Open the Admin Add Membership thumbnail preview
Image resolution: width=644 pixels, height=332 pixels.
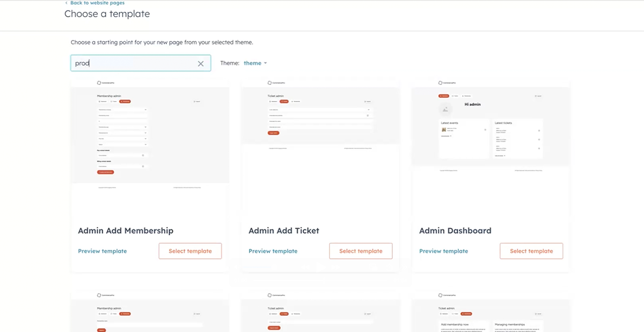tap(150, 145)
